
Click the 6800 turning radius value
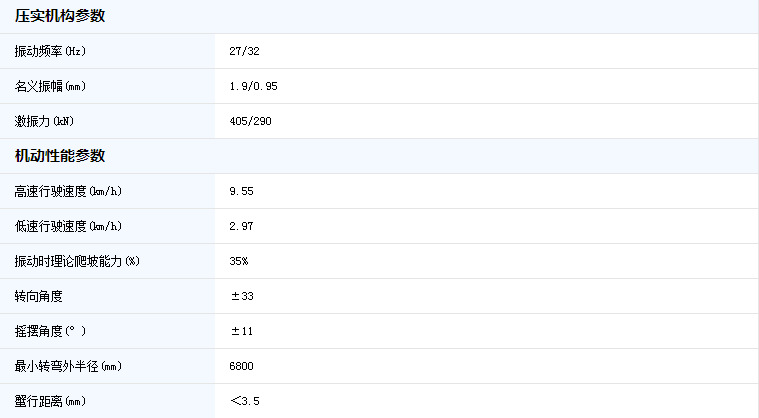click(x=241, y=366)
